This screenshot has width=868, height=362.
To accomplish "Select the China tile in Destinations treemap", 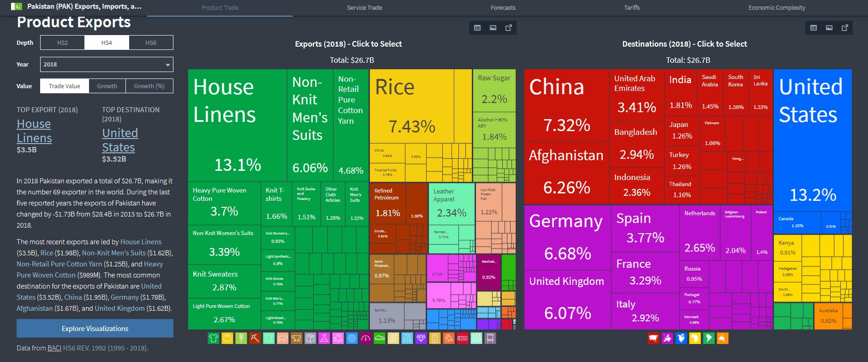I will [566, 105].
